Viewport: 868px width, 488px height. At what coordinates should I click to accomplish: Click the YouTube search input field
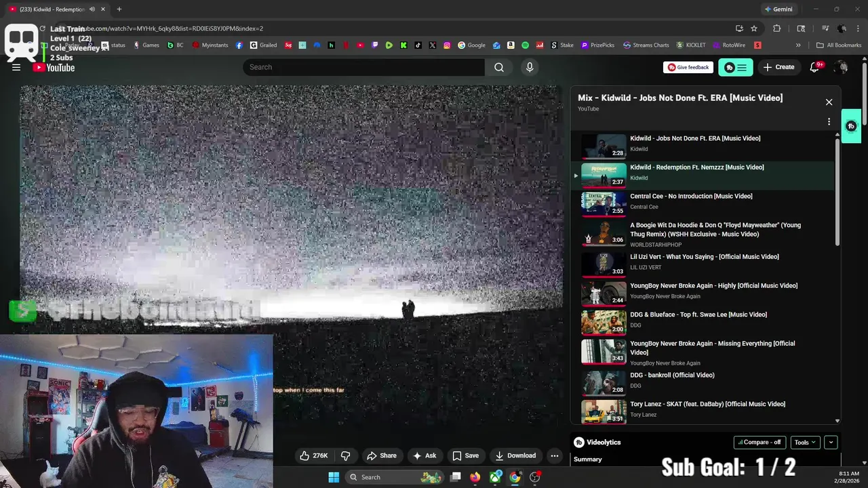point(364,67)
